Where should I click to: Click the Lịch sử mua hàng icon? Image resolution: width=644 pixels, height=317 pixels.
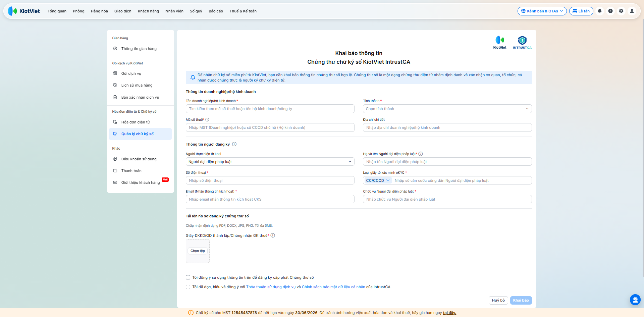coord(115,85)
